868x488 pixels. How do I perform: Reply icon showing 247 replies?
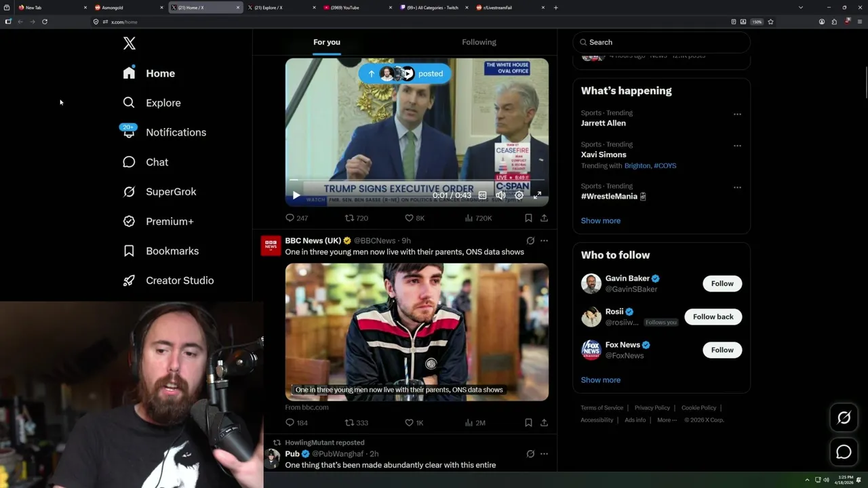pyautogui.click(x=296, y=218)
